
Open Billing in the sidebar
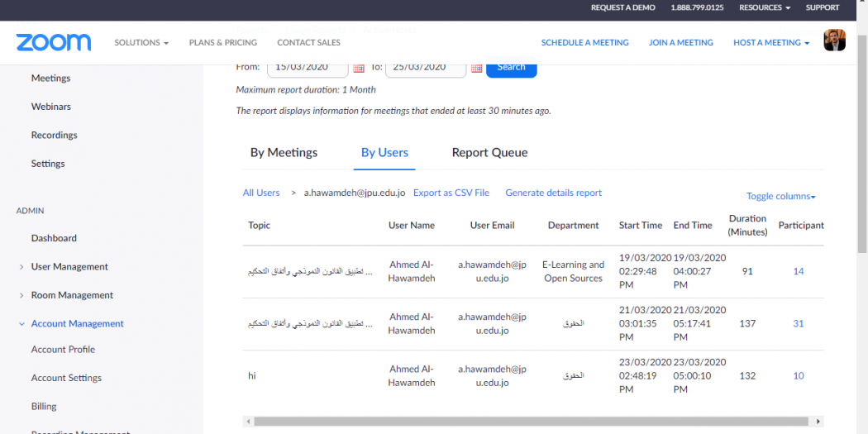(x=44, y=407)
